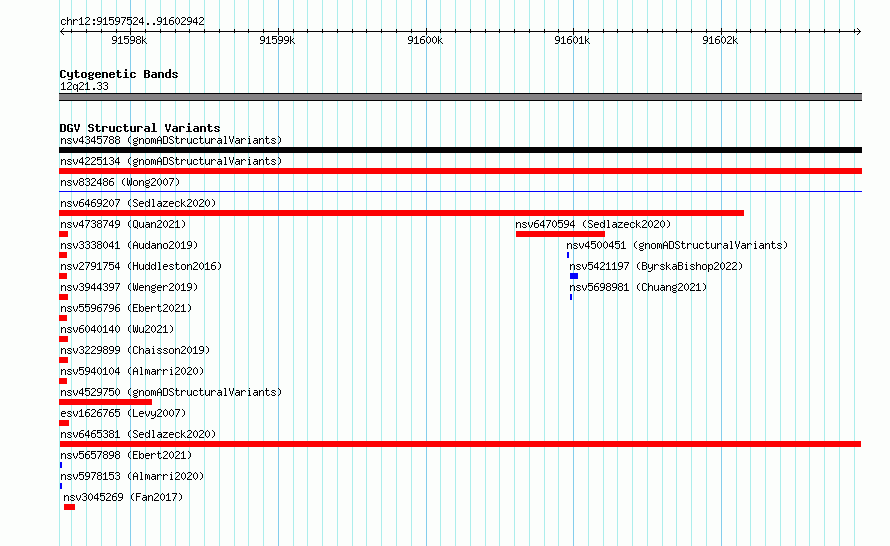Open the nsv4345788 gnomAD variant label

171,140
